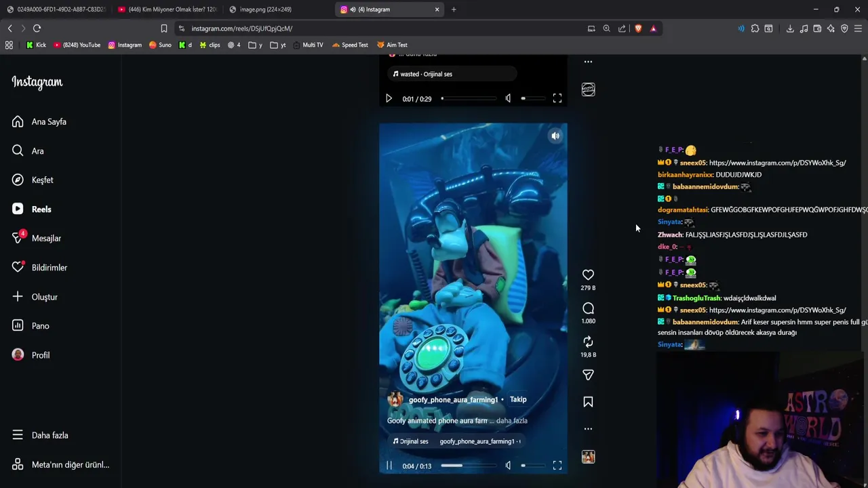Image resolution: width=868 pixels, height=488 pixels.
Task: Mute the wasted reel volume icon
Action: [x=508, y=98]
